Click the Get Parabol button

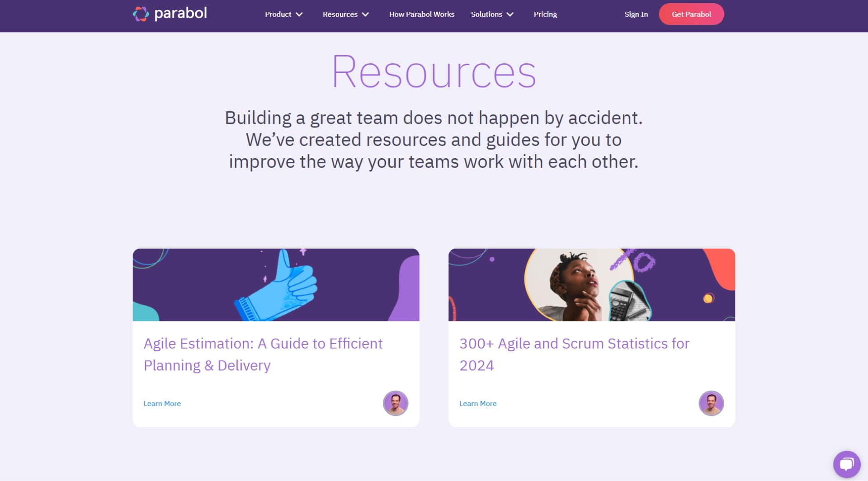pyautogui.click(x=691, y=14)
